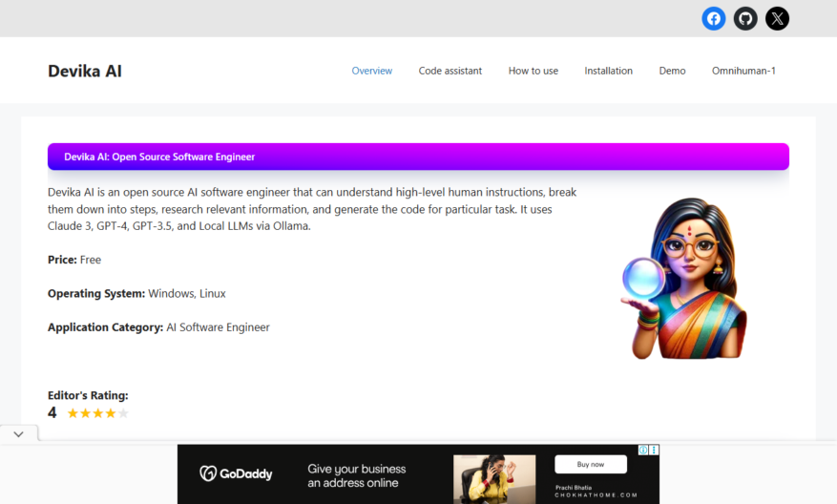This screenshot has height=504, width=837.
Task: Select How to use in navigation
Action: coord(534,71)
